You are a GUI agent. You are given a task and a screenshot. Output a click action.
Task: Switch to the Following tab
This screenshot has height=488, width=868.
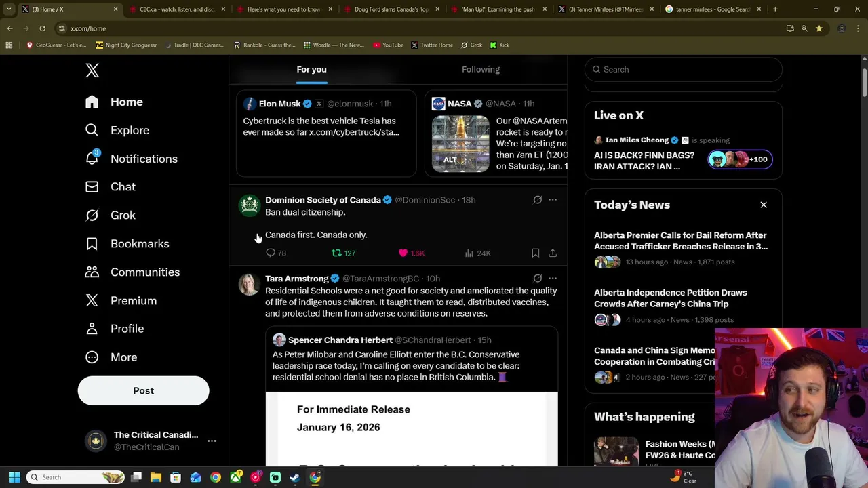pos(481,69)
